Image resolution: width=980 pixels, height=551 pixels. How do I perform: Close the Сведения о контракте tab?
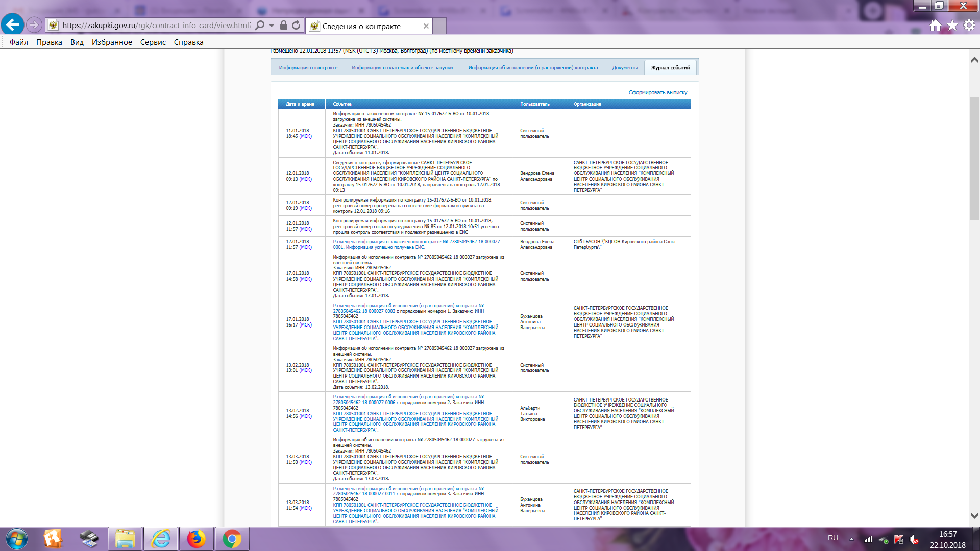tap(426, 26)
